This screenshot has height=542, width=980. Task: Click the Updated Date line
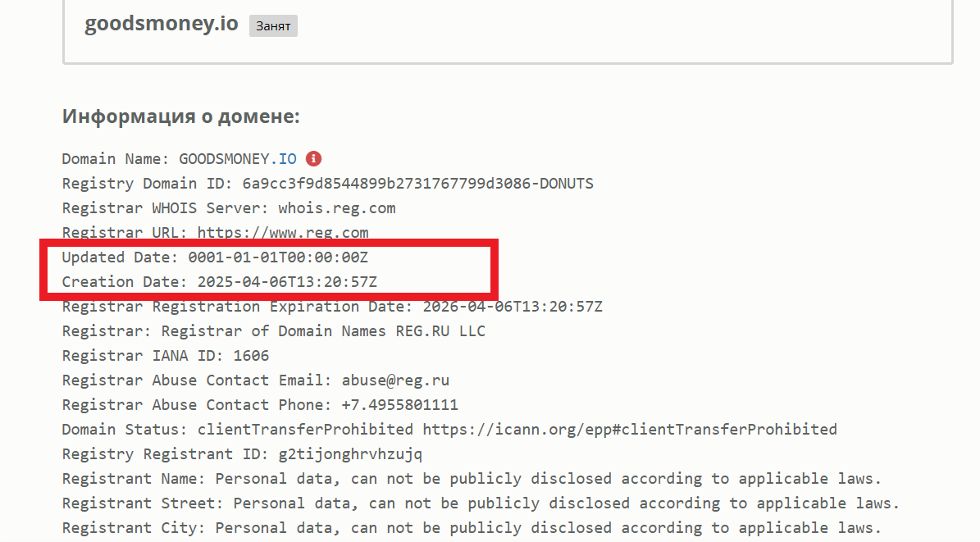[215, 257]
